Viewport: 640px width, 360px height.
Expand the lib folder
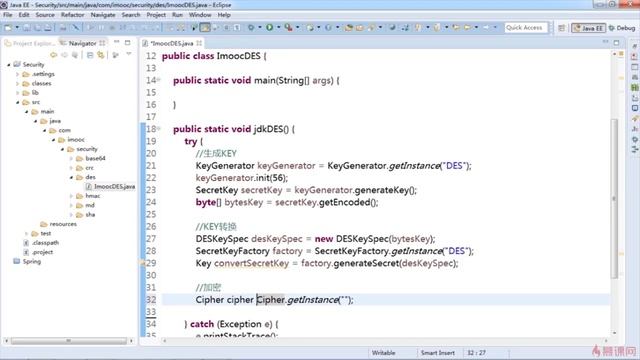[18, 93]
